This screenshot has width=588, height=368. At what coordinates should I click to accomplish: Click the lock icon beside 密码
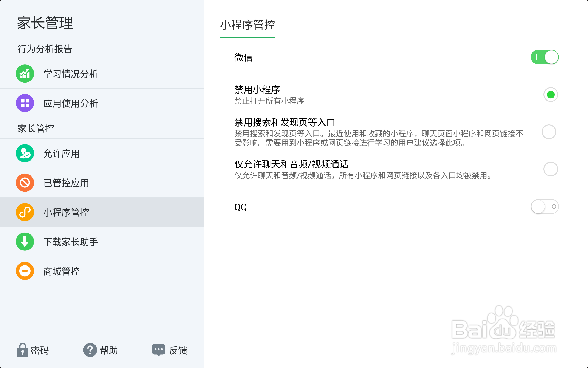coord(22,350)
